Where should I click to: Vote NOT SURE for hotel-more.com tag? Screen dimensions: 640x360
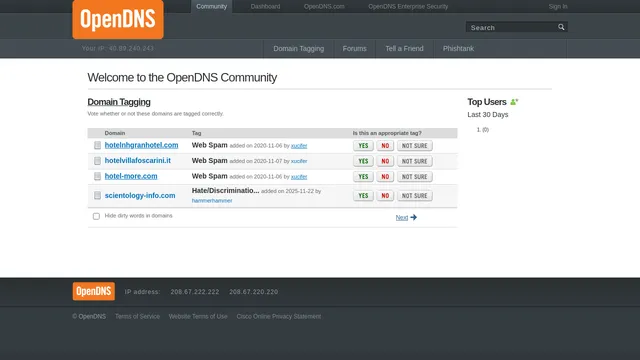[x=414, y=177]
